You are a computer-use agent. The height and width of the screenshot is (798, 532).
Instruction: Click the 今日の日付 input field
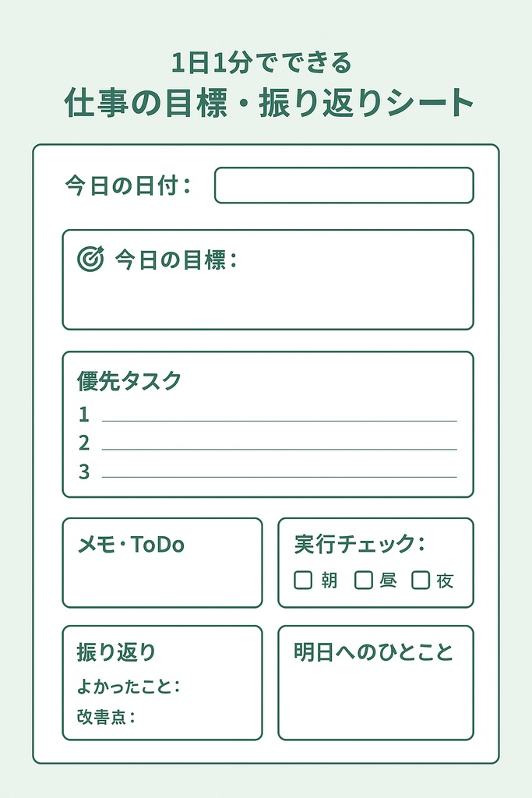point(344,185)
